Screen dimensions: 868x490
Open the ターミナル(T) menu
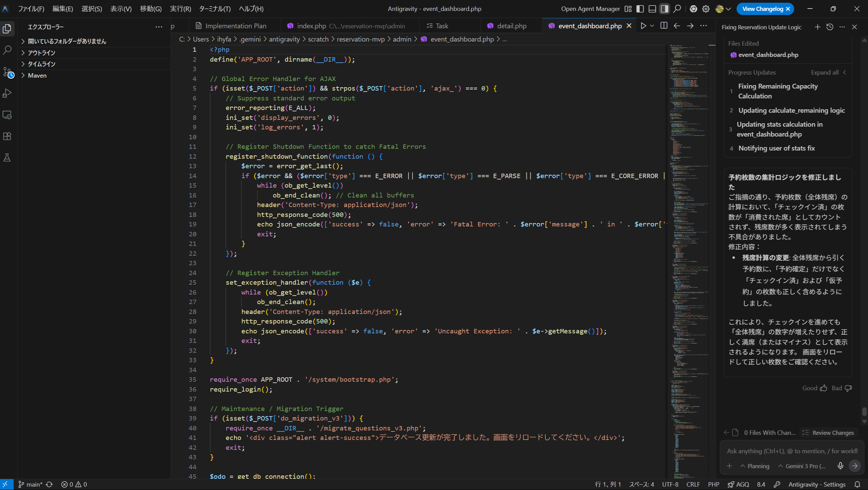(215, 9)
